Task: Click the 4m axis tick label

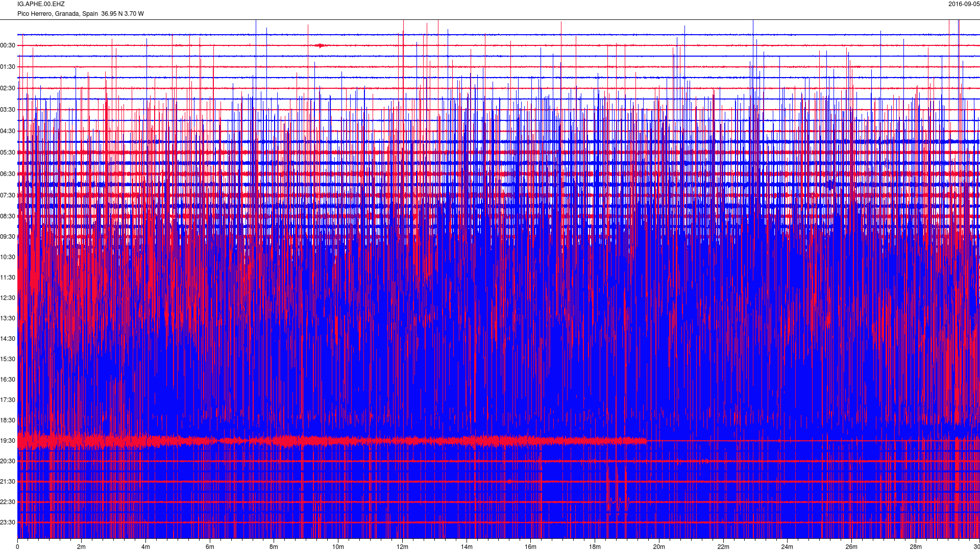Action: pos(145,547)
